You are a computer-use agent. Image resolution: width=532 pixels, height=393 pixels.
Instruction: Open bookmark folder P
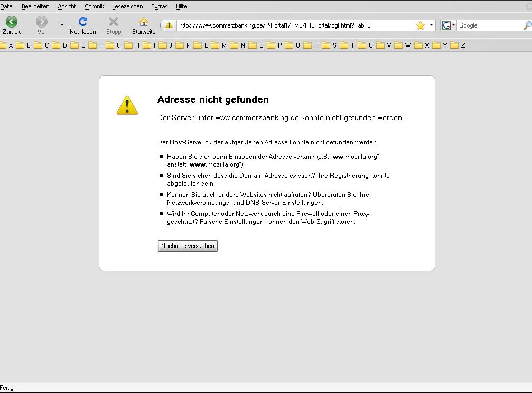pyautogui.click(x=275, y=45)
